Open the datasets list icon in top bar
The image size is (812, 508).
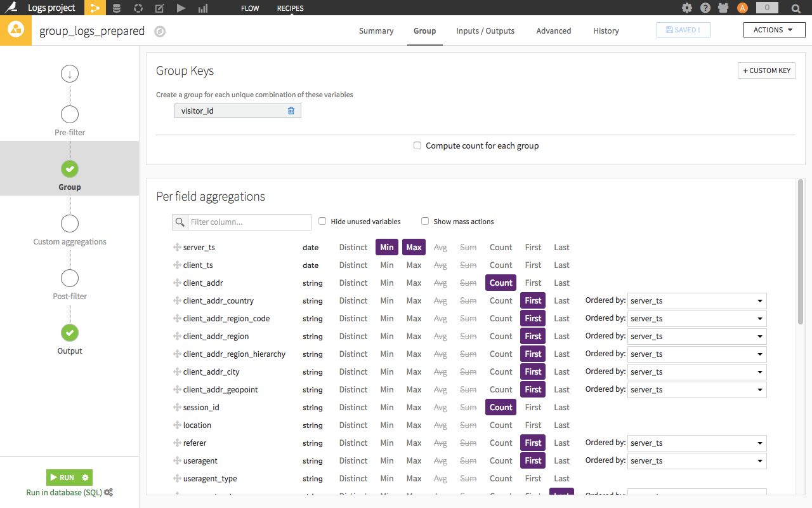[116, 8]
